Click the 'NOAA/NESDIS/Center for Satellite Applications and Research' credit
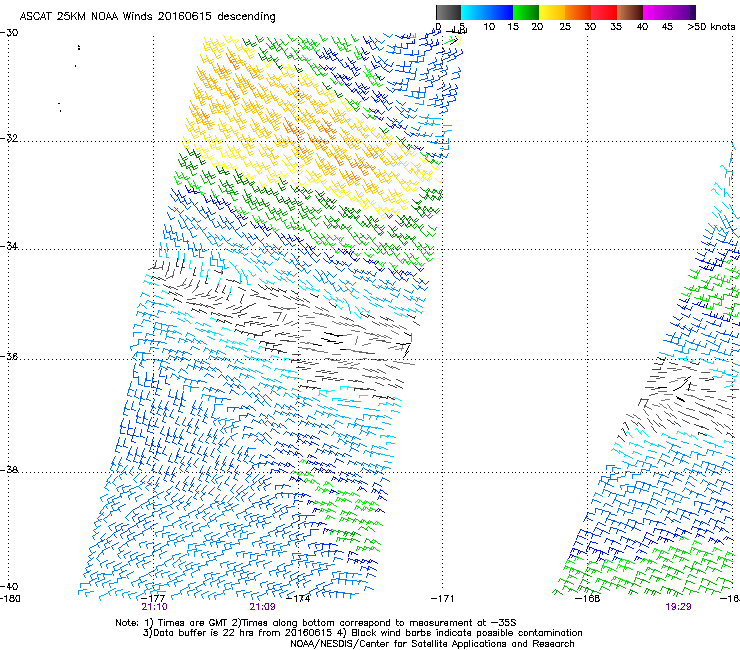This screenshot has width=740, height=650. 432,644
